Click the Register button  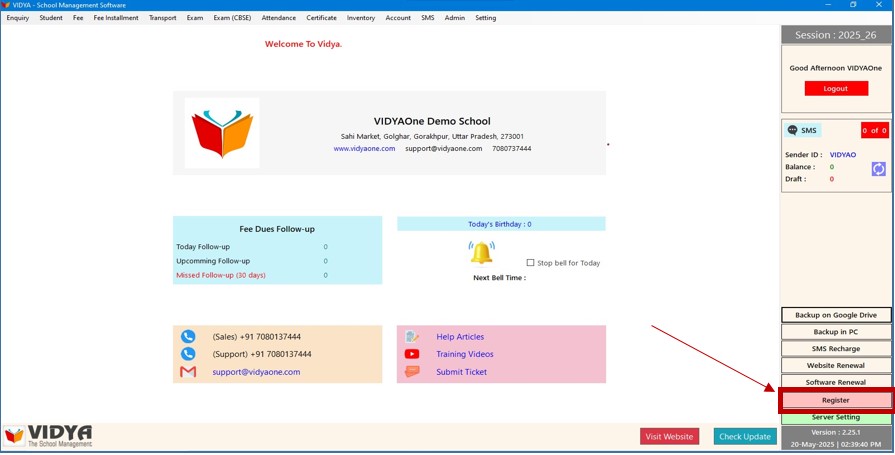click(836, 400)
